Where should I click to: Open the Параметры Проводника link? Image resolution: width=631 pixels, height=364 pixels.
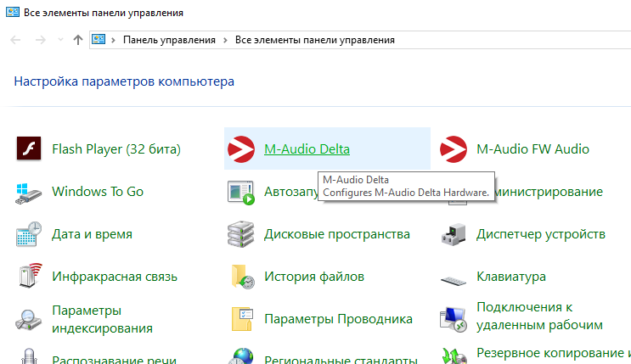point(339,319)
